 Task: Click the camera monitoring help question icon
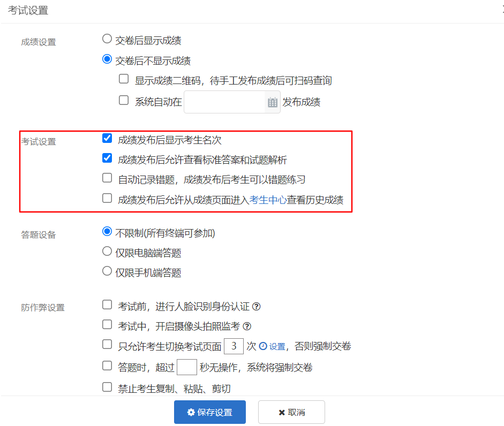pyautogui.click(x=247, y=326)
